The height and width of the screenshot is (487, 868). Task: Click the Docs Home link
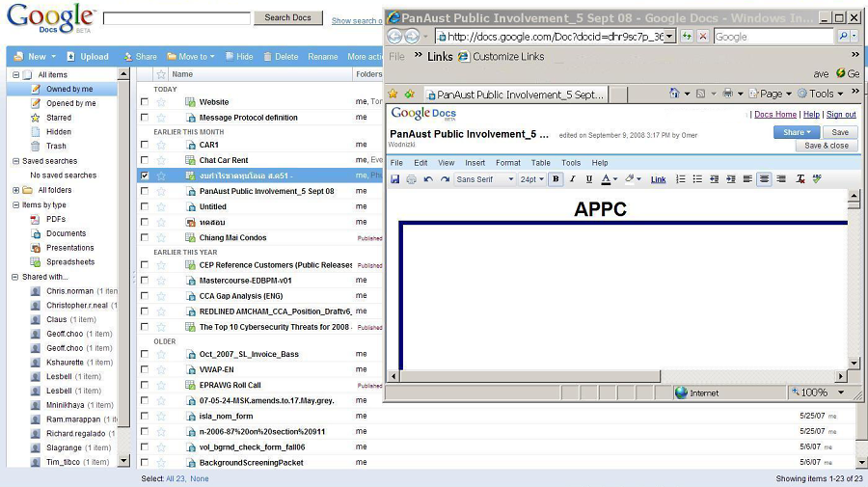[x=775, y=115]
